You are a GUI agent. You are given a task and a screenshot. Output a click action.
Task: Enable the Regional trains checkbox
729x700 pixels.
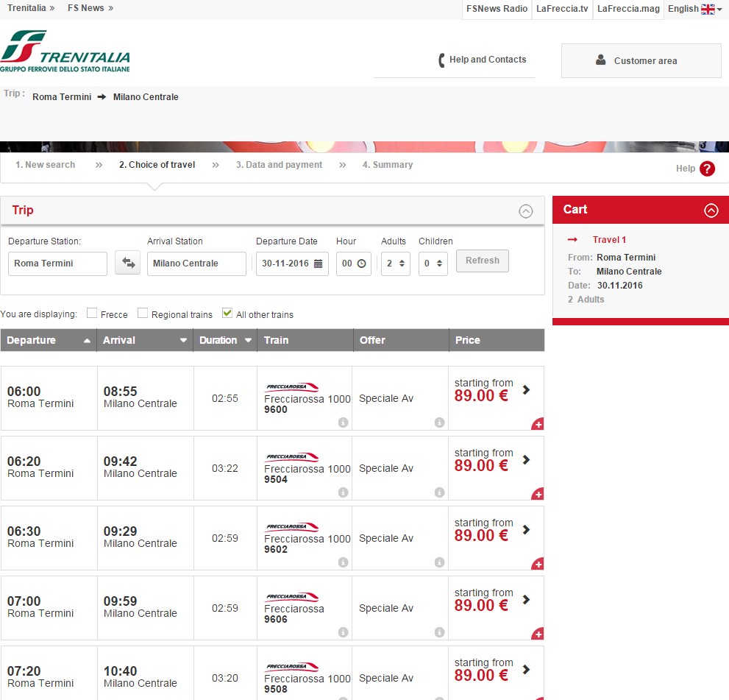click(x=143, y=314)
